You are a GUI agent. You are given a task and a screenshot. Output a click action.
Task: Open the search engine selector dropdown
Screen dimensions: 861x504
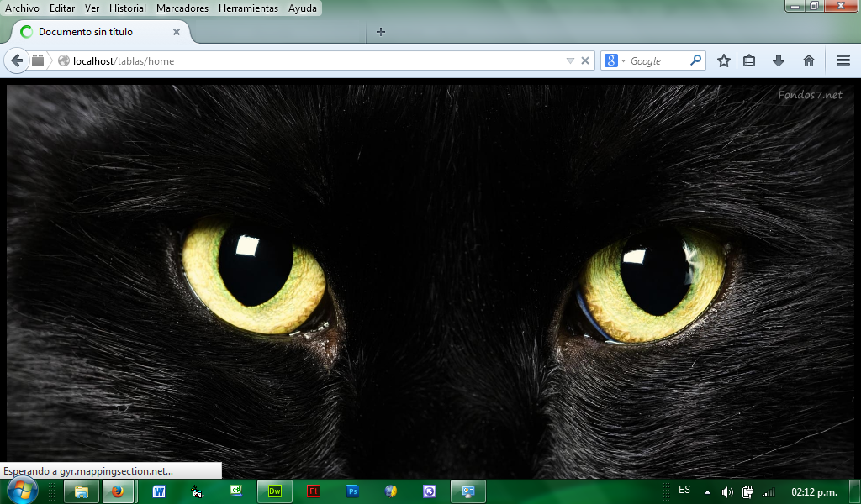point(615,60)
